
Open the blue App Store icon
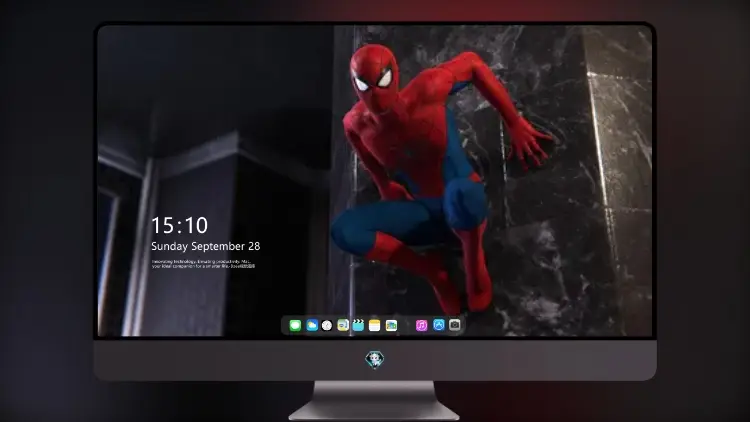coord(439,325)
